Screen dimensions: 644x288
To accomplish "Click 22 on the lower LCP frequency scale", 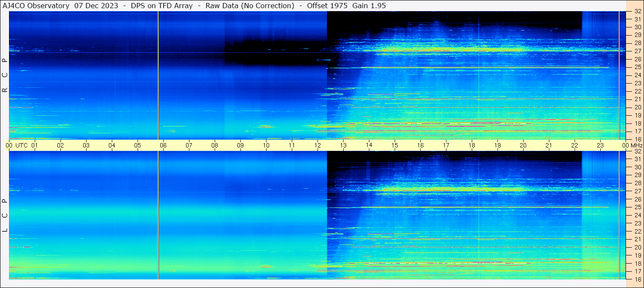I will click(637, 231).
